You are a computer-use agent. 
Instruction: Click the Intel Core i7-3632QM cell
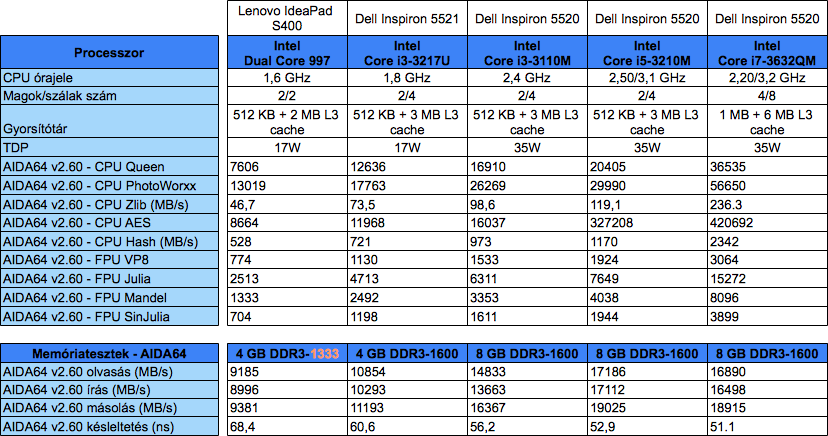[x=767, y=52]
